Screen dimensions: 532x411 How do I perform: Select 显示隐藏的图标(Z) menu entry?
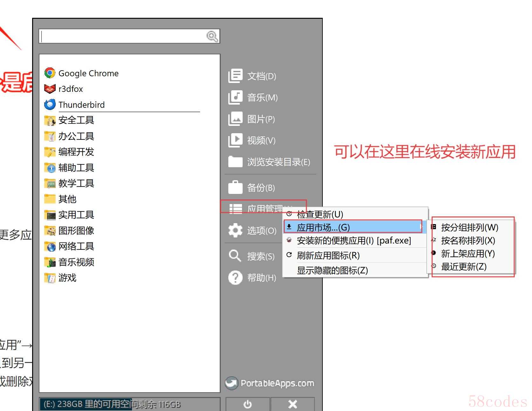(x=354, y=270)
